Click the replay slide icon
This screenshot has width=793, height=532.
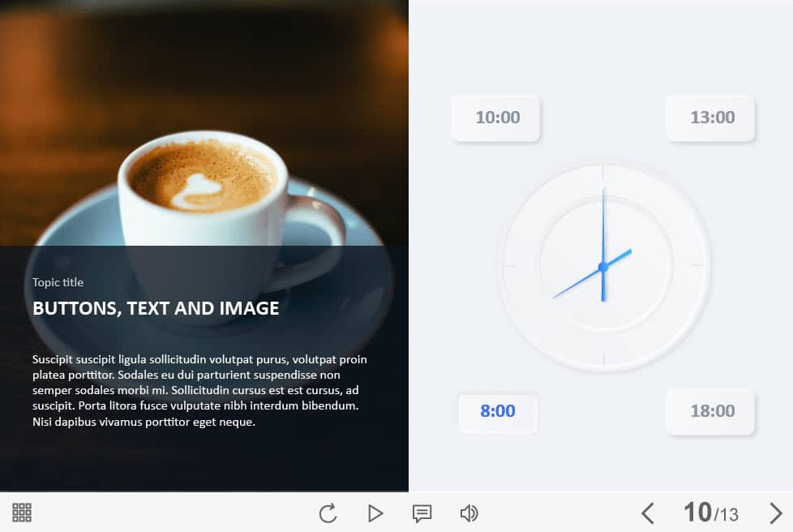click(328, 513)
